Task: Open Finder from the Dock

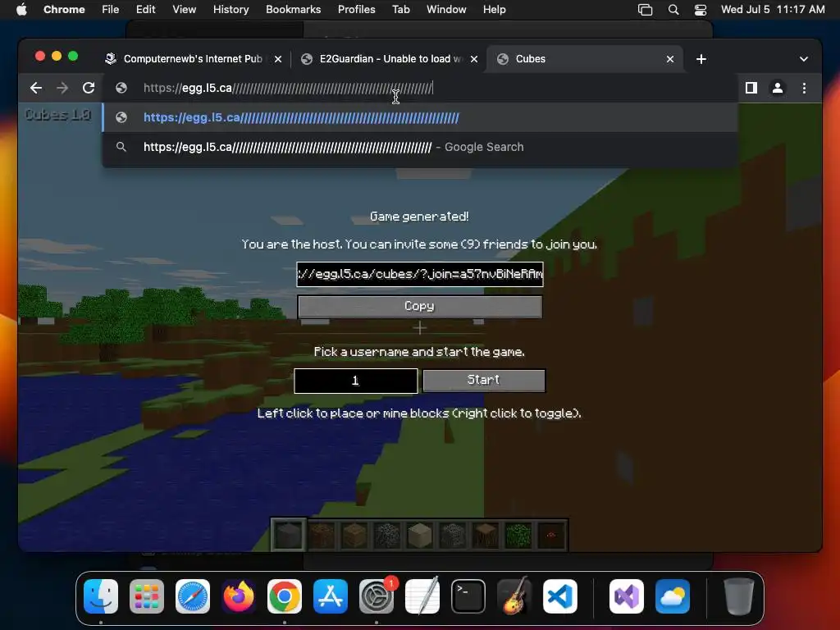Action: pos(101,596)
